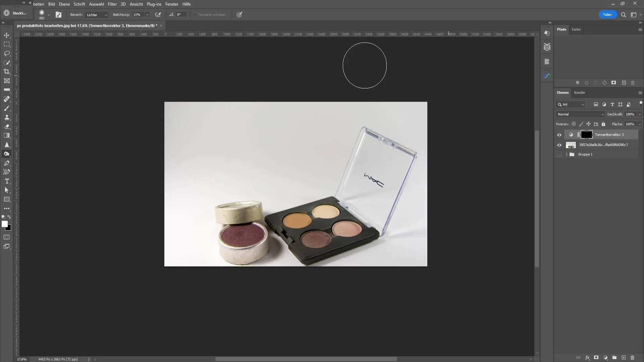Viewport: 644px width, 362px height.
Task: Create a new layer group
Action: 614,358
